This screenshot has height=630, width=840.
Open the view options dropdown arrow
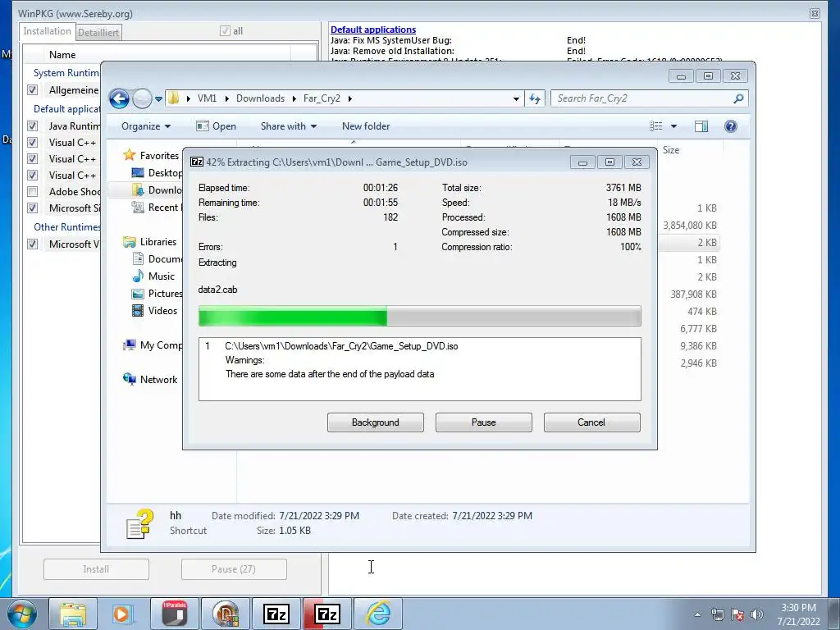[x=674, y=126]
